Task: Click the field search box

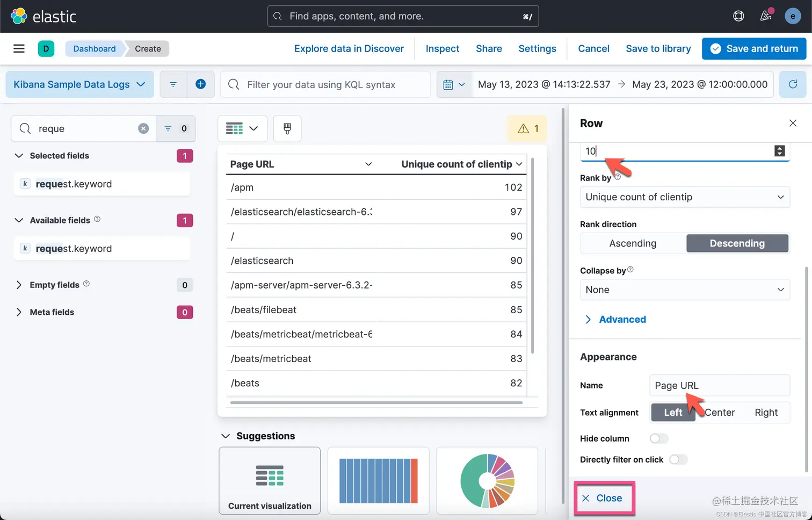Action: click(83, 128)
